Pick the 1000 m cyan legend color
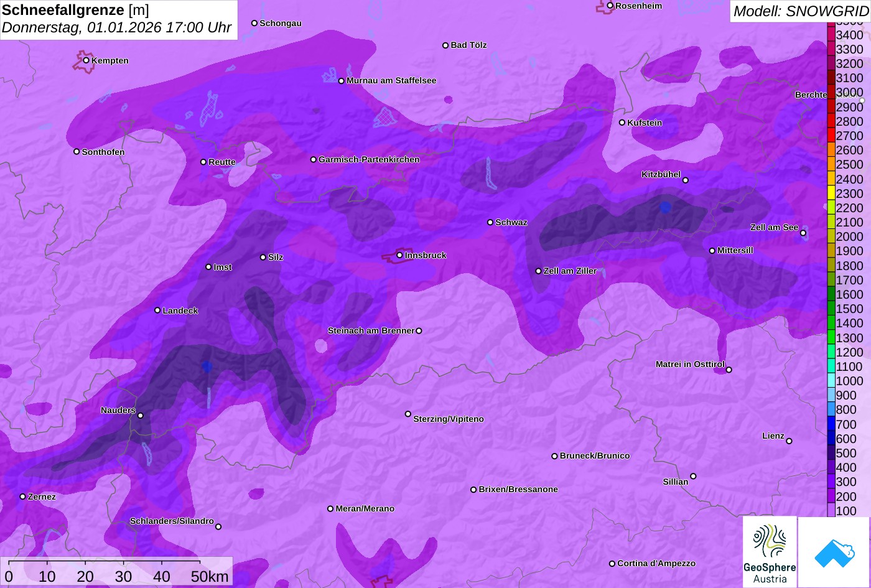The width and height of the screenshot is (871, 588). [831, 381]
